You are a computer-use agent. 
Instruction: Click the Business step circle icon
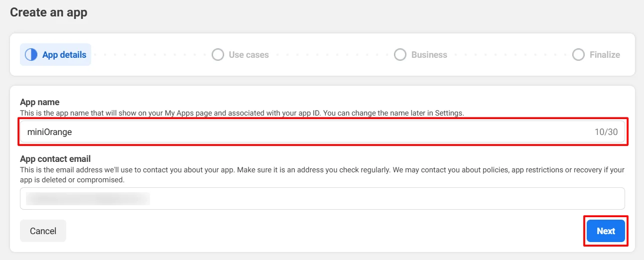tap(400, 55)
